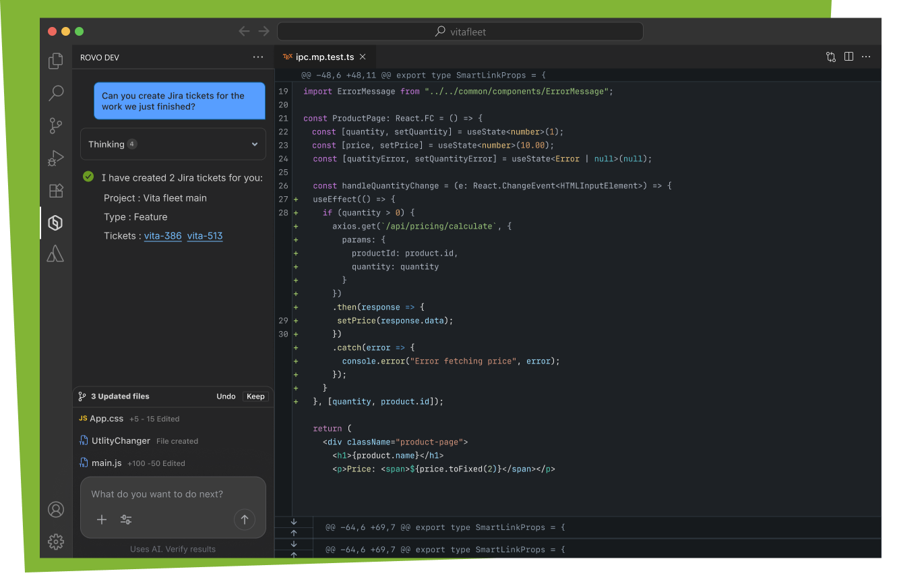Open the Explorer files icon
The image size is (924, 586).
55,61
